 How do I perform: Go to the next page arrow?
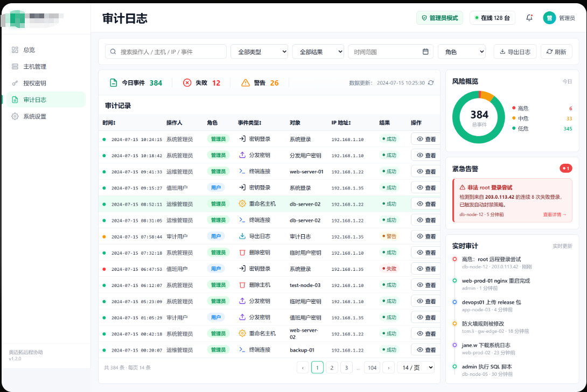(x=389, y=368)
